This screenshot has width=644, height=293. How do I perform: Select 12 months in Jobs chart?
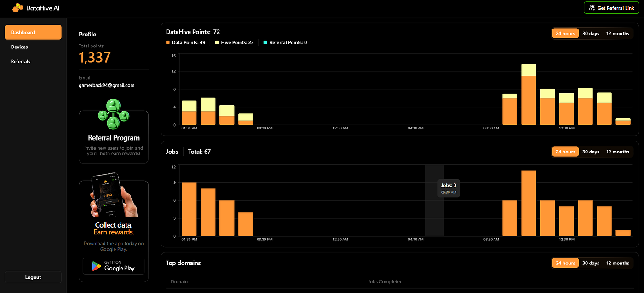click(618, 152)
